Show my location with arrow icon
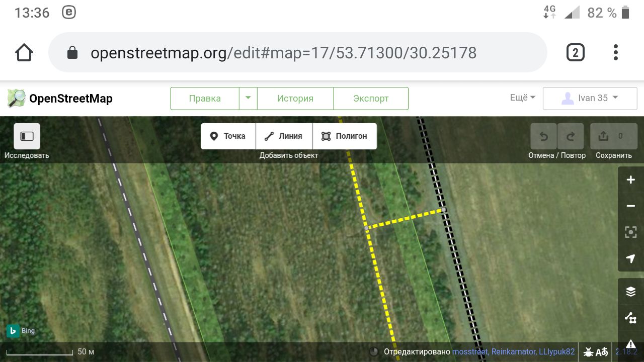The height and width of the screenshot is (362, 644). tap(630, 258)
